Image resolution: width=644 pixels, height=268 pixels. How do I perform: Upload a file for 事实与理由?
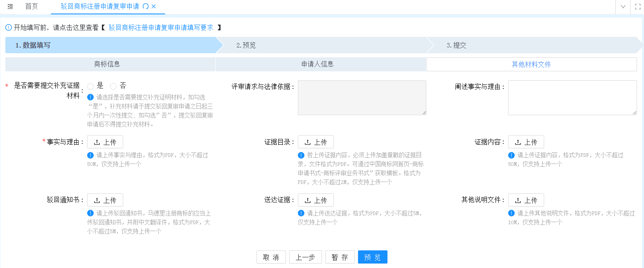click(105, 142)
